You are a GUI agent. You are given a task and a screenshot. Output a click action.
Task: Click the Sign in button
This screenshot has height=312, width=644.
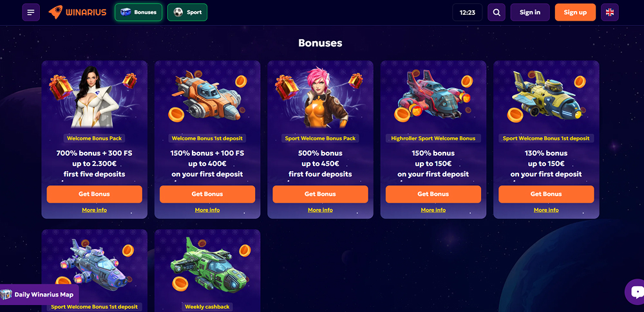point(530,12)
